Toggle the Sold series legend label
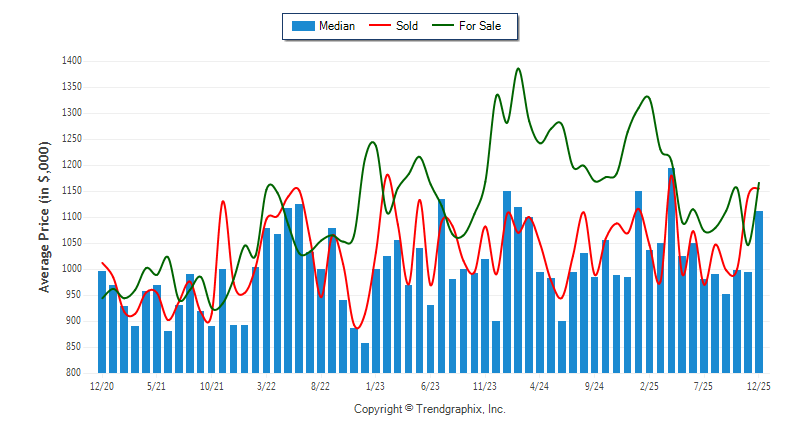Image resolution: width=800 pixels, height=434 pixels. pyautogui.click(x=406, y=26)
